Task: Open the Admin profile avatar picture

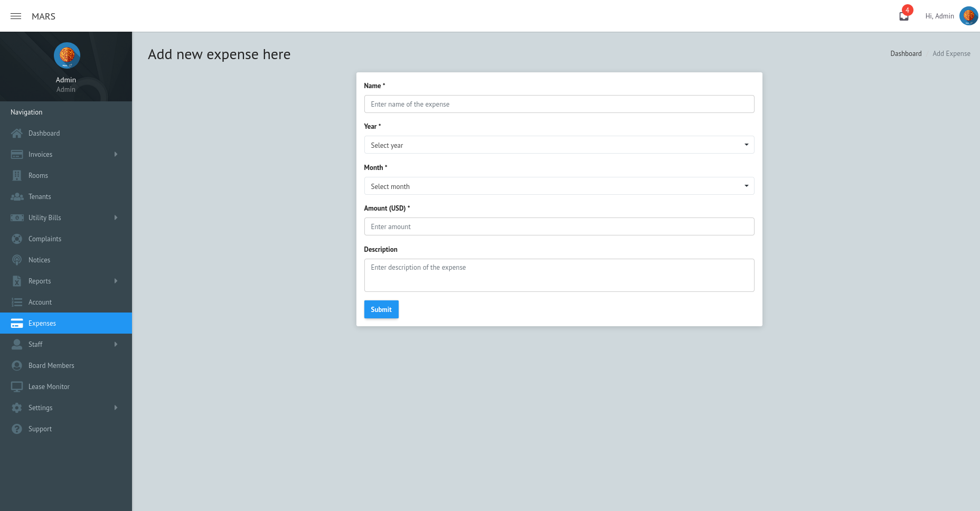Action: click(969, 16)
